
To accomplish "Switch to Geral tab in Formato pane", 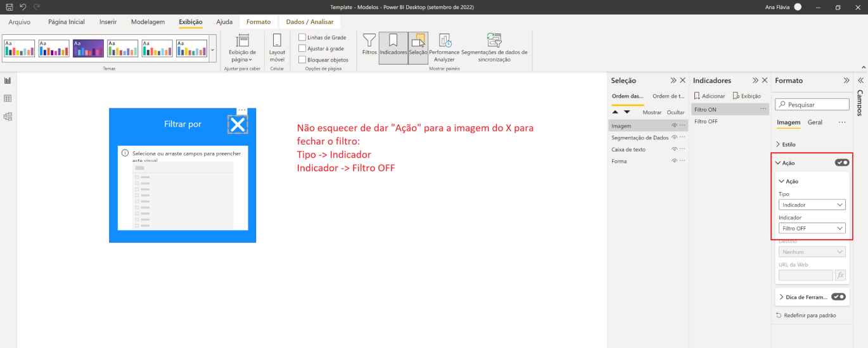I will coord(815,122).
